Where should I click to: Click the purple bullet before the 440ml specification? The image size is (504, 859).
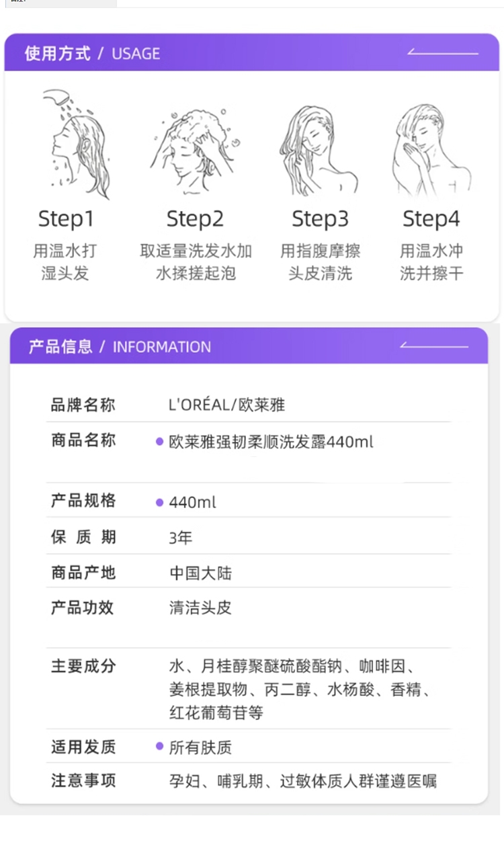point(160,502)
